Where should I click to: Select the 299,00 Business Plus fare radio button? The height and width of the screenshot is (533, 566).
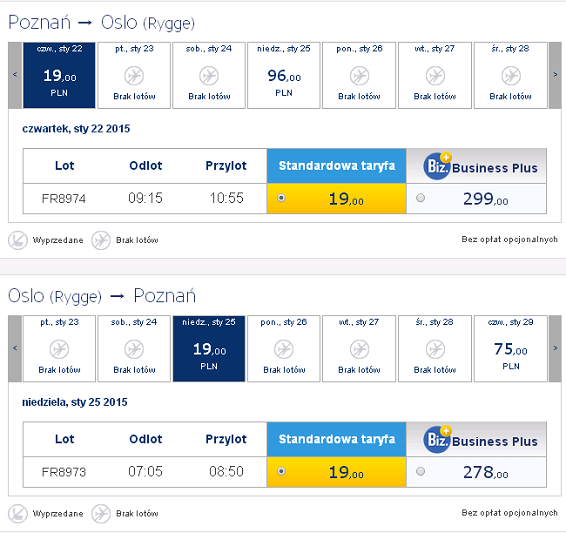tap(420, 198)
